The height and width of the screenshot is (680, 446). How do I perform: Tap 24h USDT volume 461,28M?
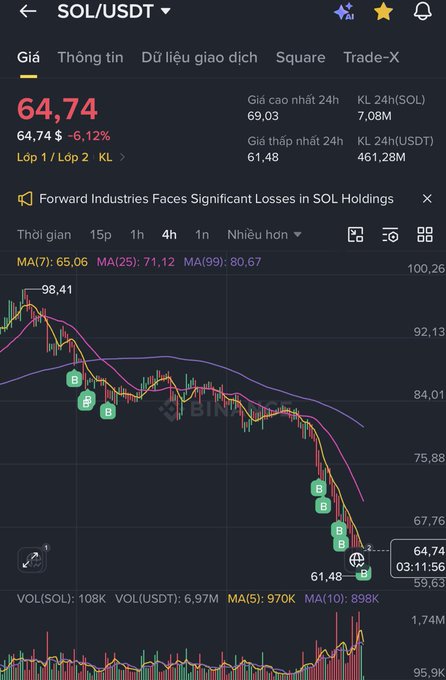[381, 157]
